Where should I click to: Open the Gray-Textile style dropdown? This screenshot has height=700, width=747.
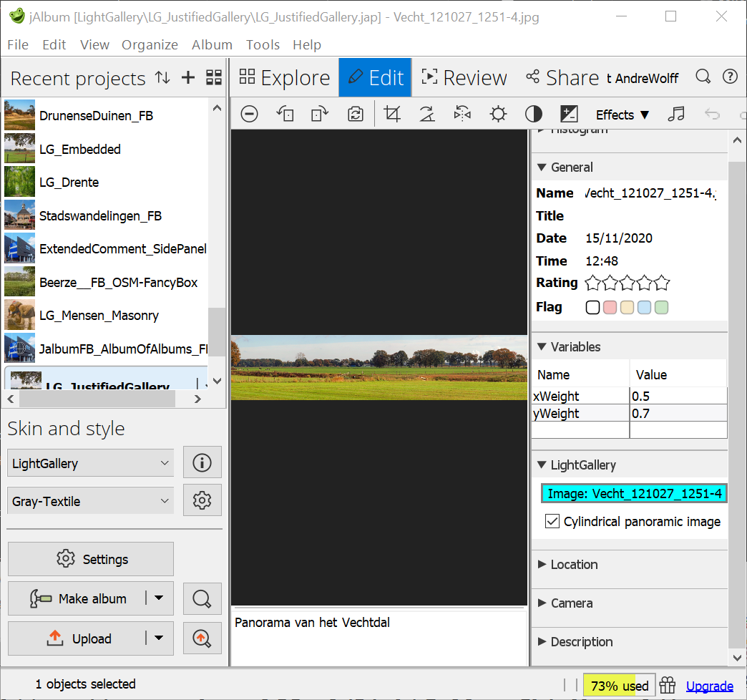[91, 502]
